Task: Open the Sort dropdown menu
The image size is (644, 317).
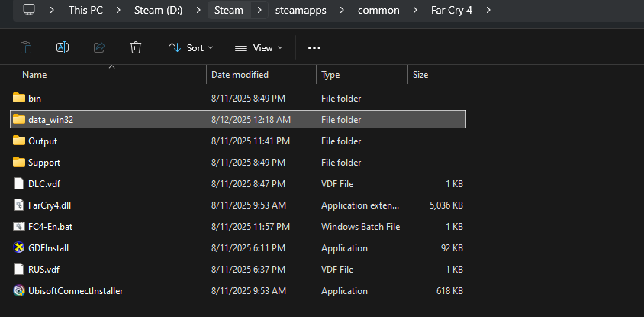Action: coord(191,47)
